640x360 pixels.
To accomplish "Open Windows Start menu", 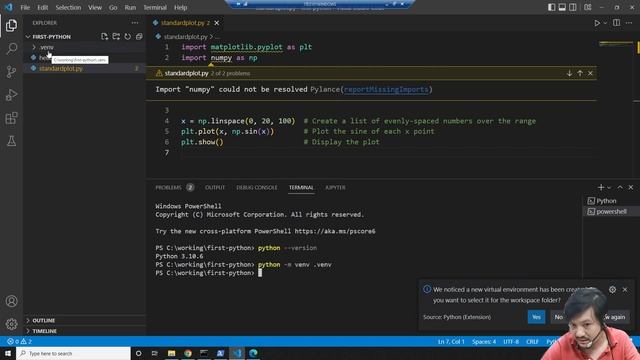I will 8,353.
